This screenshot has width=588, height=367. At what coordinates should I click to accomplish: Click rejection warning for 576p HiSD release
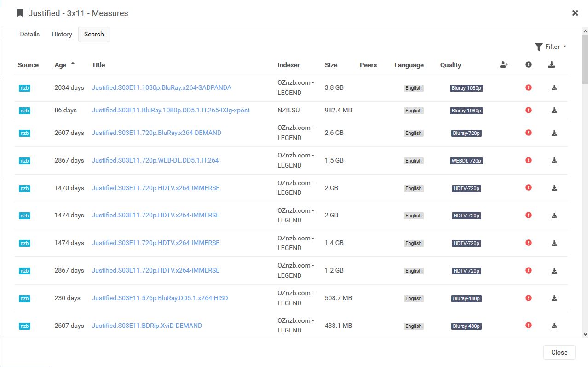pyautogui.click(x=528, y=298)
